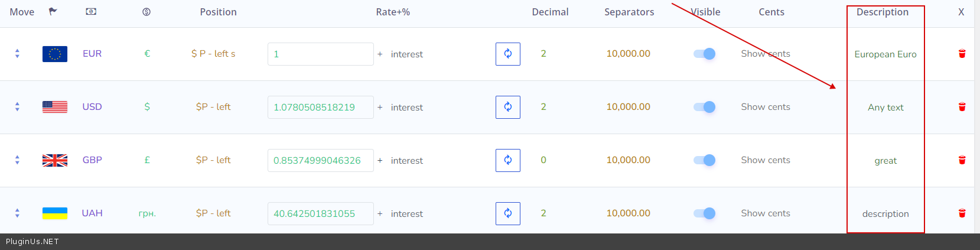
Task: Click the GBP move up/down handle
Action: [17, 160]
